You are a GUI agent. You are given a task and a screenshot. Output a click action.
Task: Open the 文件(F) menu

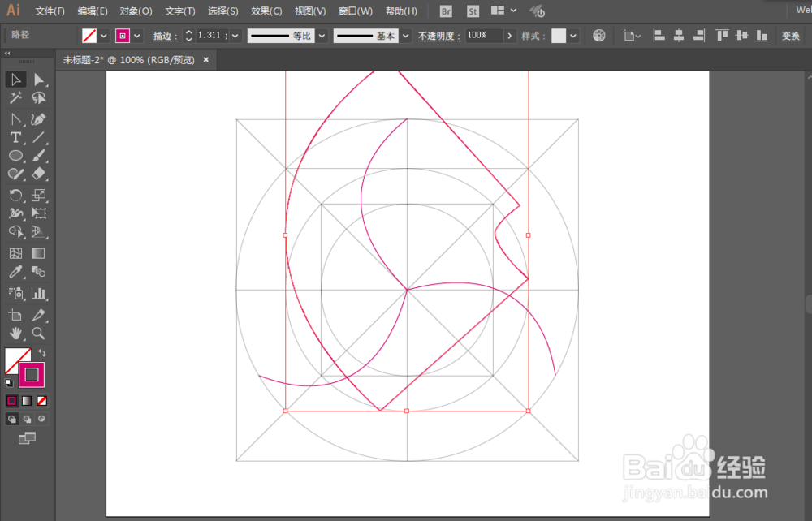pos(50,11)
